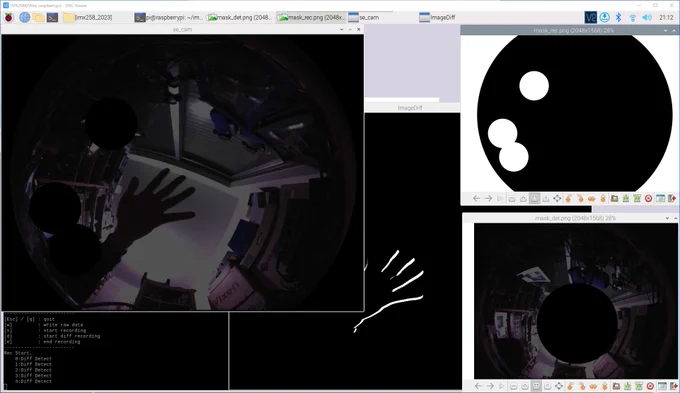Click the 21:12 clock
The width and height of the screenshot is (680, 393).
[666, 17]
